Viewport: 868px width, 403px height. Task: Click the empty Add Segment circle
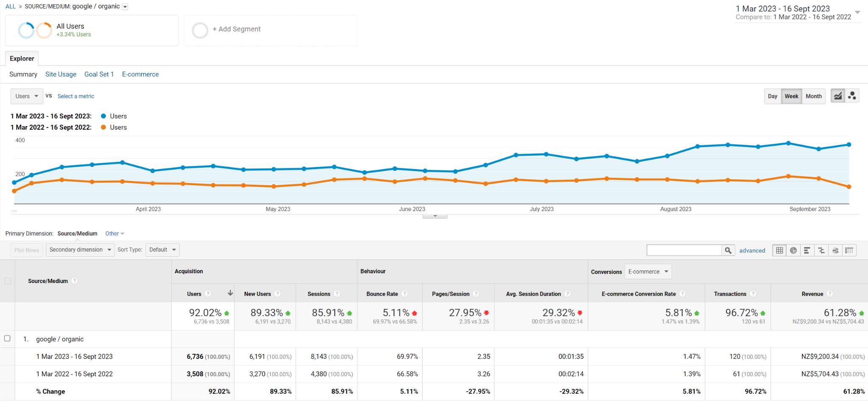pyautogui.click(x=200, y=31)
